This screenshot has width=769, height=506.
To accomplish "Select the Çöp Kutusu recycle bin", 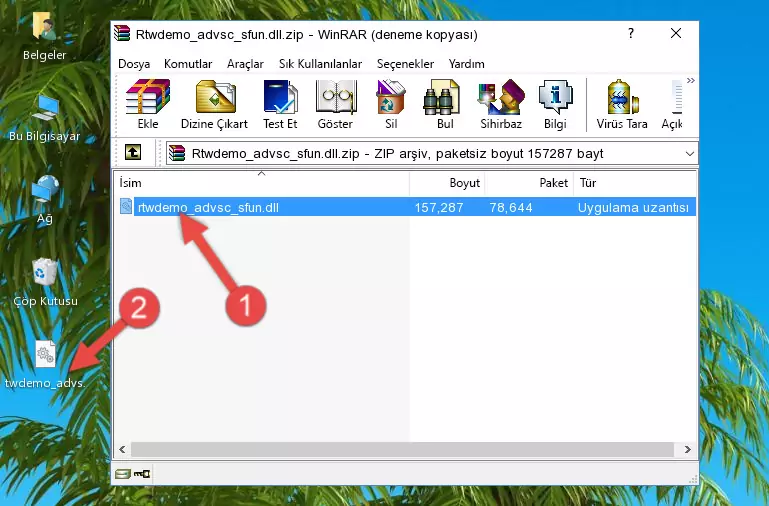I will coord(45,282).
